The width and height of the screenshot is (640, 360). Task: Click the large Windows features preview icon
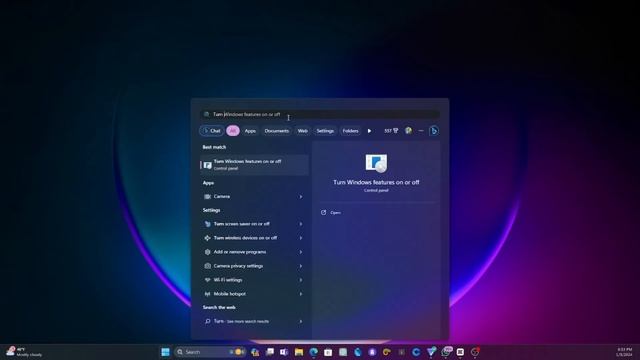pyautogui.click(x=376, y=163)
